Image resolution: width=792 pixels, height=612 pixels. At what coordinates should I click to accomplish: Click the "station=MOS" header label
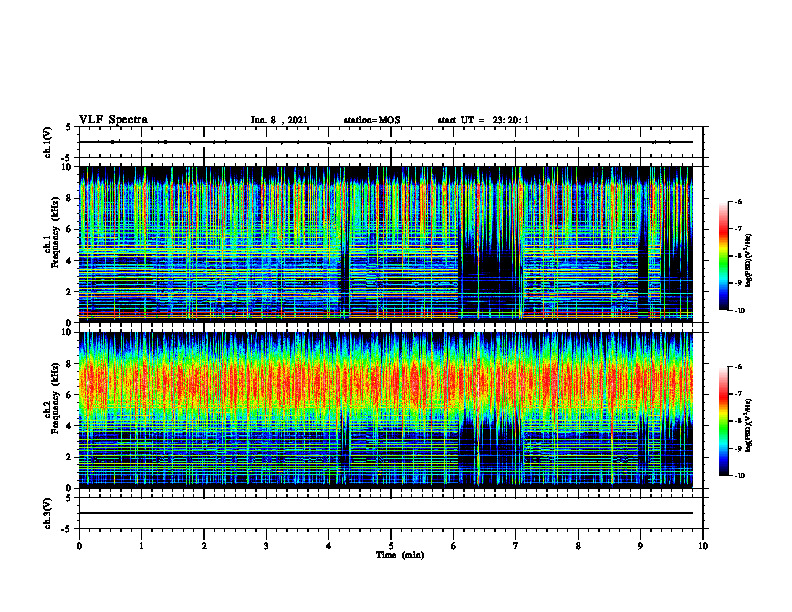coord(372,120)
